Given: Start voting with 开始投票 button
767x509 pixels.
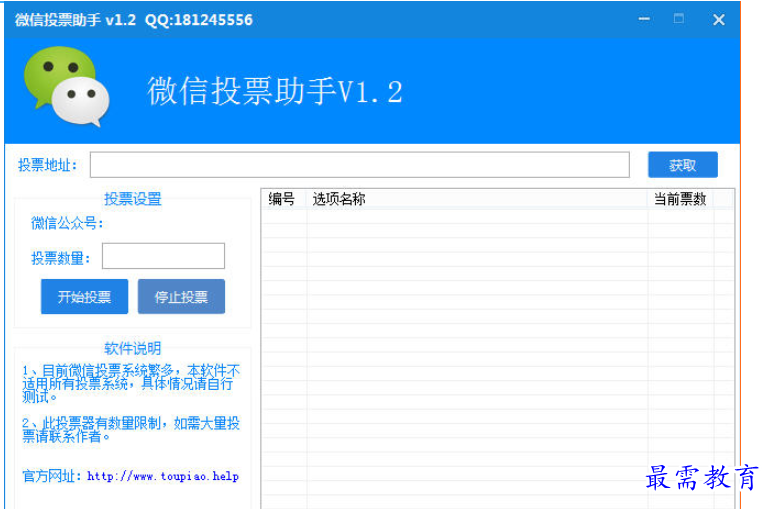Looking at the screenshot, I should (x=84, y=296).
